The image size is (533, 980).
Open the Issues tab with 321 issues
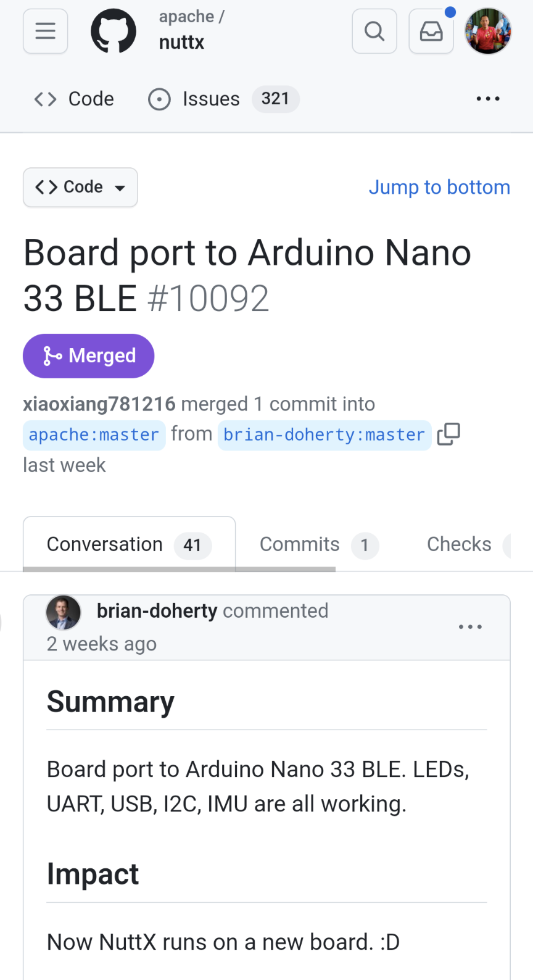(x=223, y=99)
